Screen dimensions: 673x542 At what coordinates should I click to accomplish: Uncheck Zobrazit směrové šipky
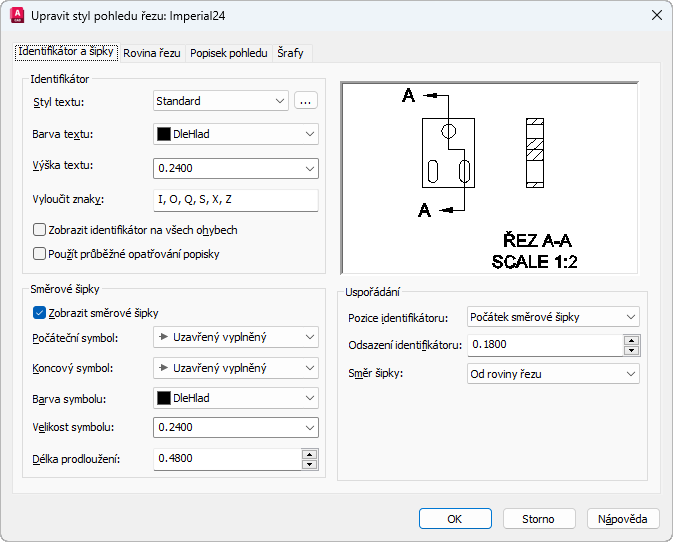tap(39, 313)
